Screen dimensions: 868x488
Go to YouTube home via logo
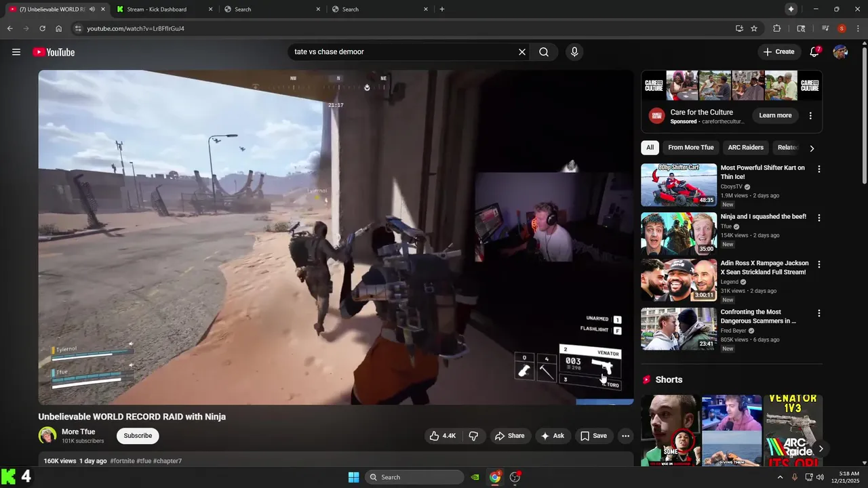tap(54, 52)
